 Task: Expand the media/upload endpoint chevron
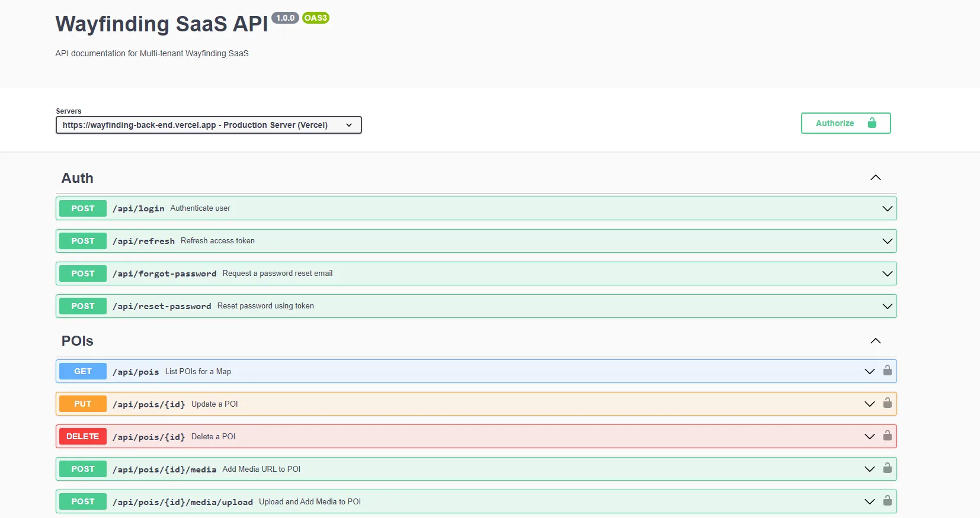(x=869, y=501)
